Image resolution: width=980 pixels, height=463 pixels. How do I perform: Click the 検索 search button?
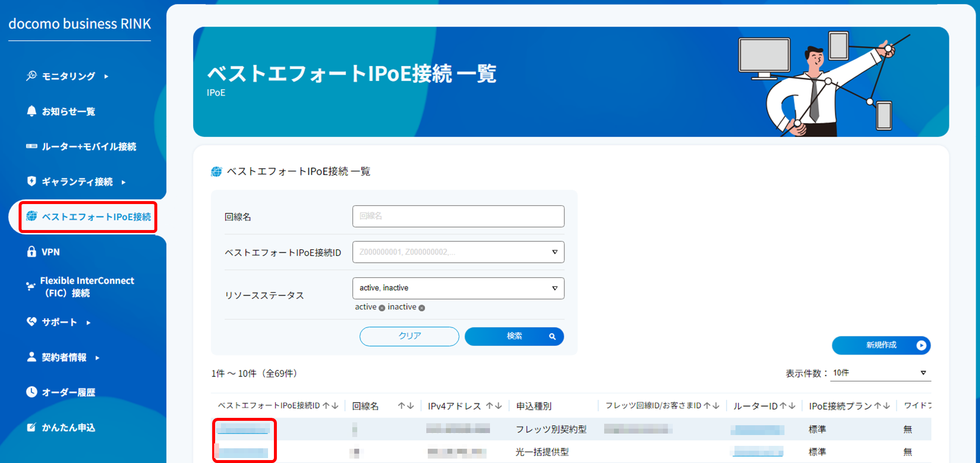(514, 336)
